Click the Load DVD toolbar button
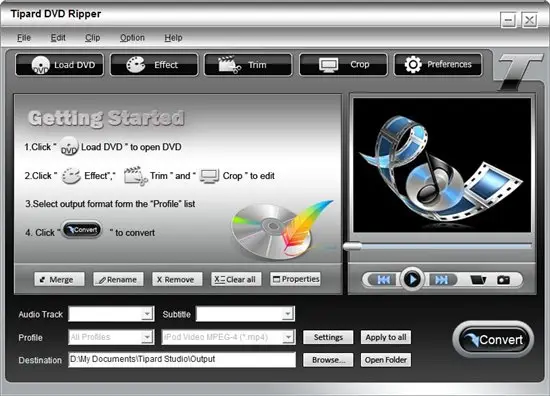Image resolution: width=550 pixels, height=396 pixels. 60,65
